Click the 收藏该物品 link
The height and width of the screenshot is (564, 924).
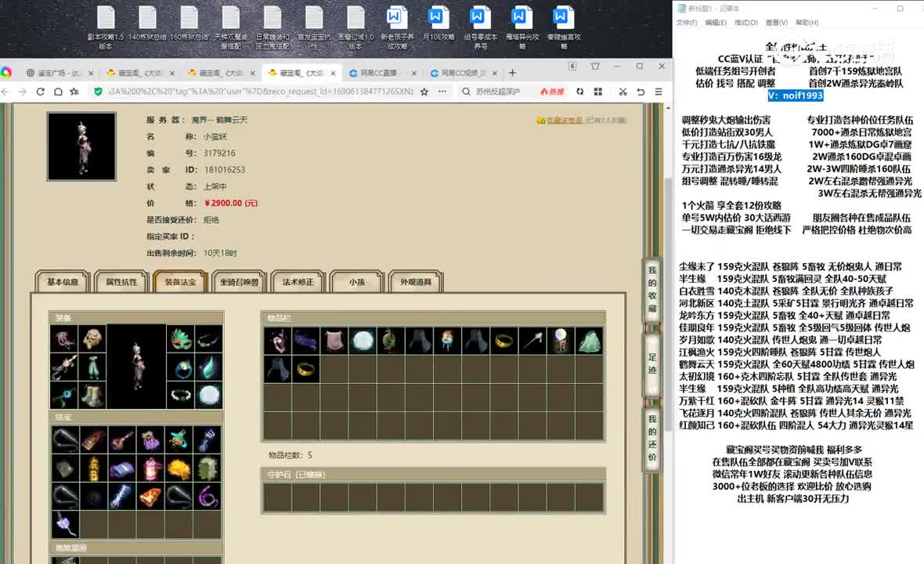(565, 120)
